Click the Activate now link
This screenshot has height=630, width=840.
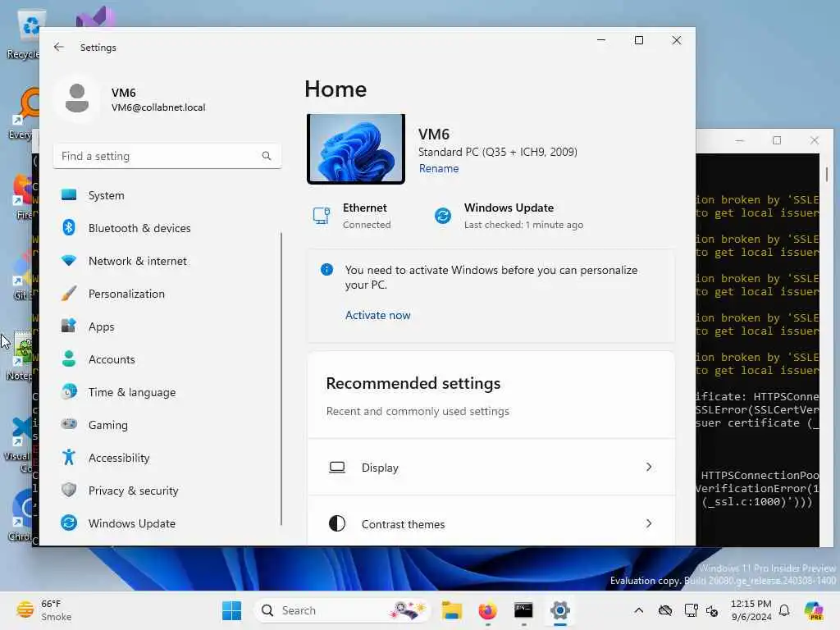click(x=377, y=315)
